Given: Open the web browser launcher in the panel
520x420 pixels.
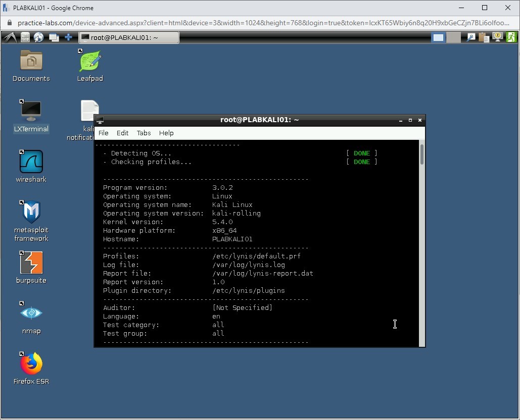Looking at the screenshot, I should click(39, 37).
